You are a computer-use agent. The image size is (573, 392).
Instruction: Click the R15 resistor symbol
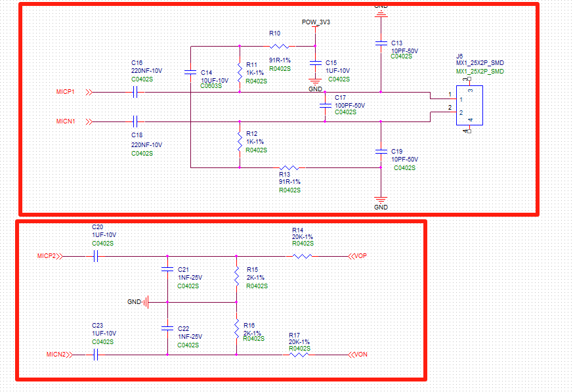point(237,276)
